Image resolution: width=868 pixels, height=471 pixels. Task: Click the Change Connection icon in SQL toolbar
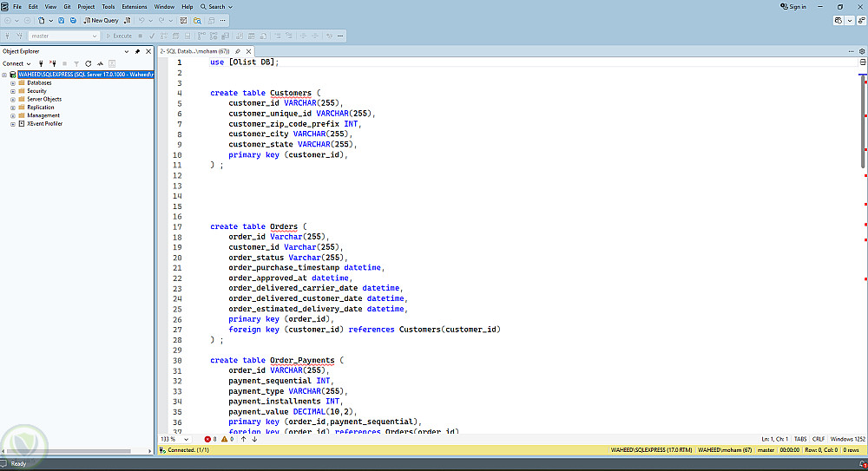(20, 36)
